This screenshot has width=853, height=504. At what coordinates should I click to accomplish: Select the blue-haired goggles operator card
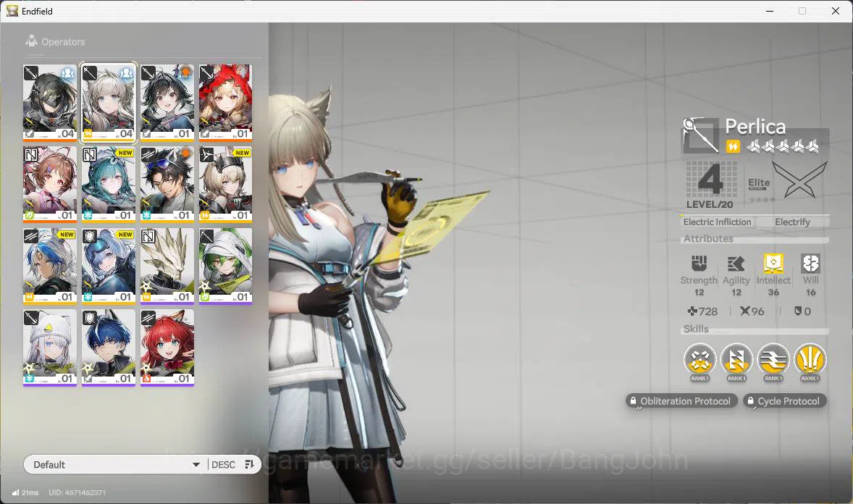[x=109, y=266]
